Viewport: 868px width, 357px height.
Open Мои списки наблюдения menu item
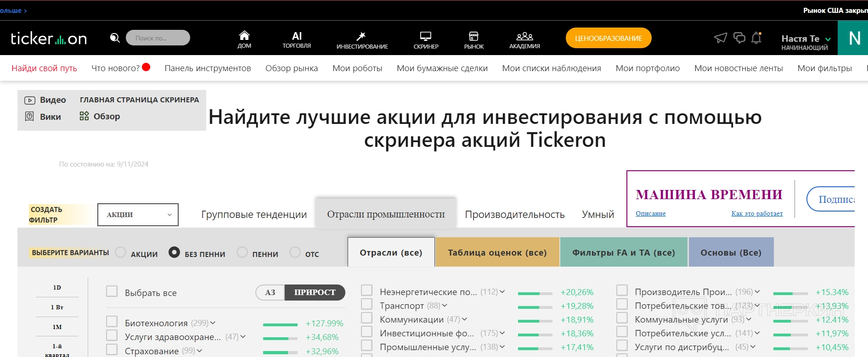(552, 68)
